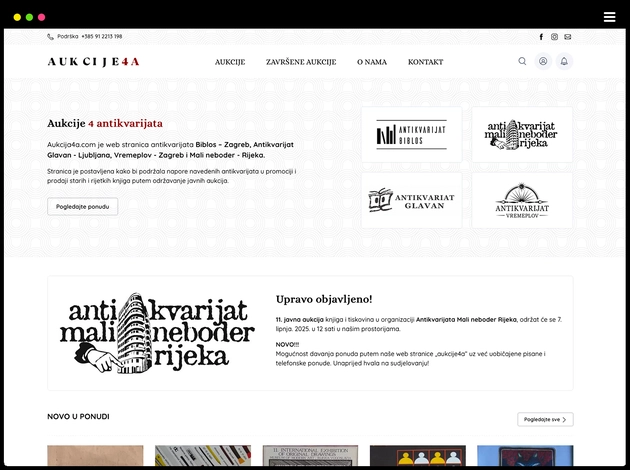Open the Antikvarijat Vremeplov logo card
Image resolution: width=630 pixels, height=470 pixels.
(x=522, y=200)
